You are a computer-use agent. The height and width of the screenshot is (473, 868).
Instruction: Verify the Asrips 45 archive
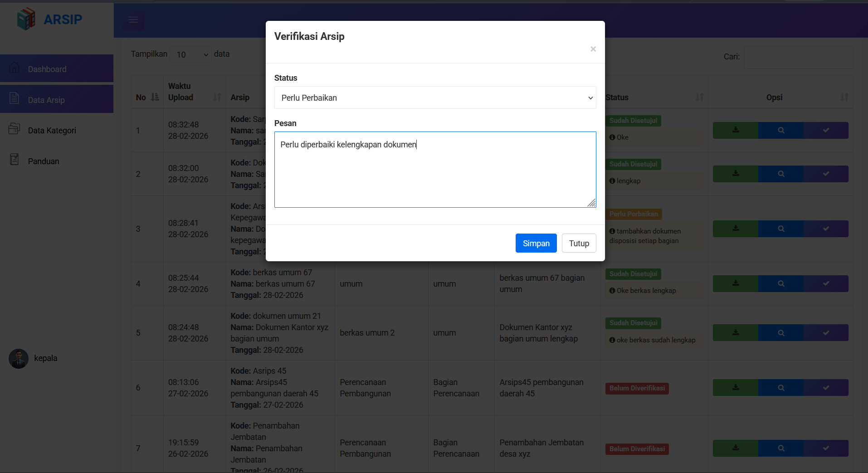coord(826,387)
